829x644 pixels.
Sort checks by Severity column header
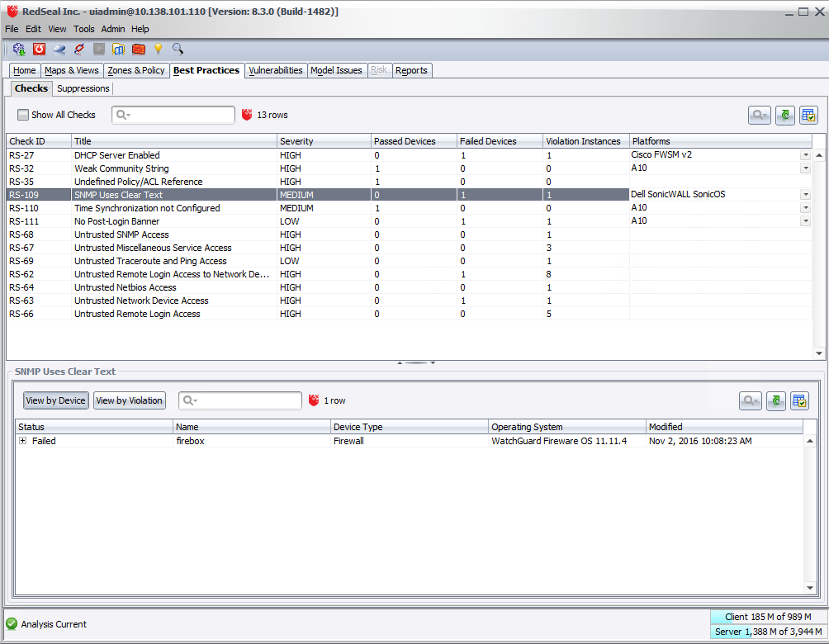(324, 141)
